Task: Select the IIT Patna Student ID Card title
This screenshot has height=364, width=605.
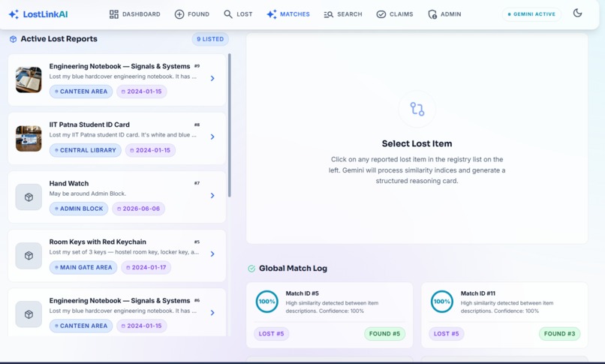Action: (89, 125)
